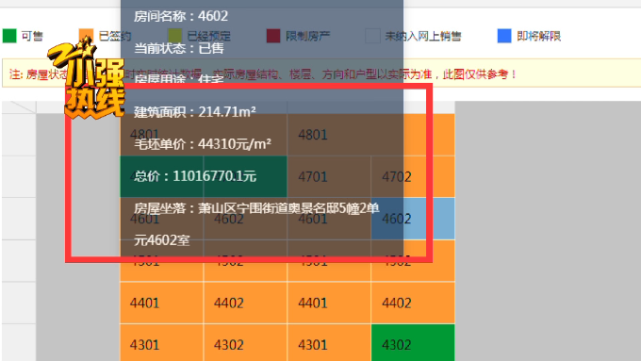Select the 4402 cell in the second unit column
641x361 pixels.
(x=245, y=303)
